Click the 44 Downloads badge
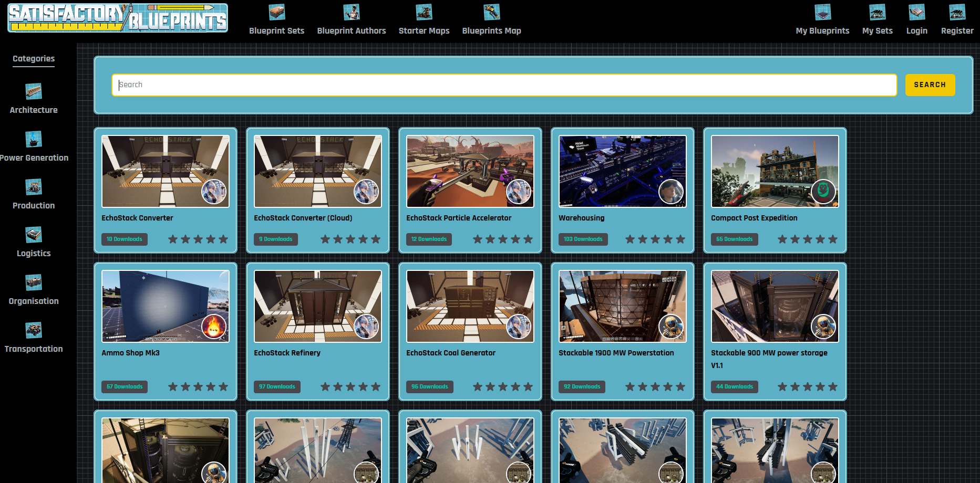Image resolution: width=980 pixels, height=483 pixels. 735,387
